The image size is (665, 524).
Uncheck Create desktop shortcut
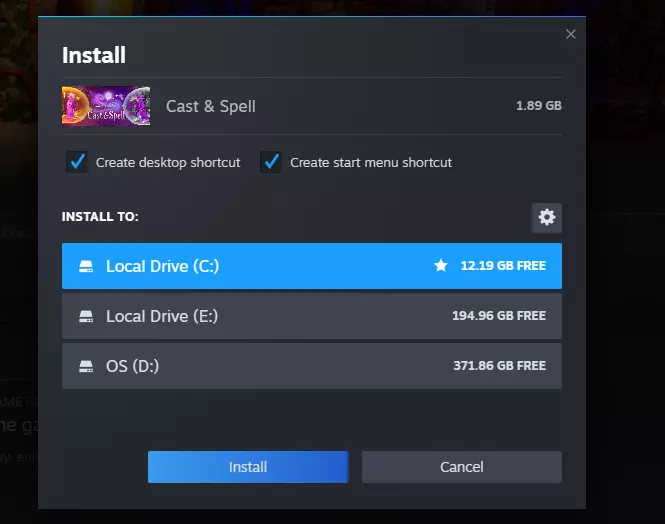click(77, 162)
